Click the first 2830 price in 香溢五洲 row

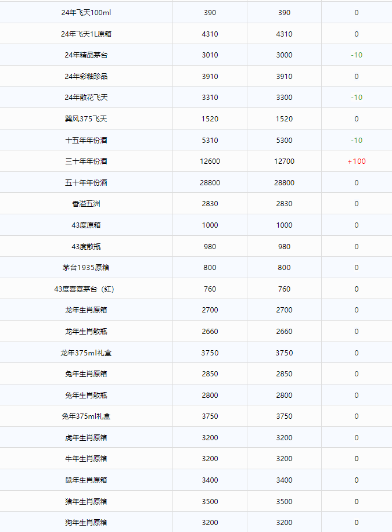click(x=210, y=204)
